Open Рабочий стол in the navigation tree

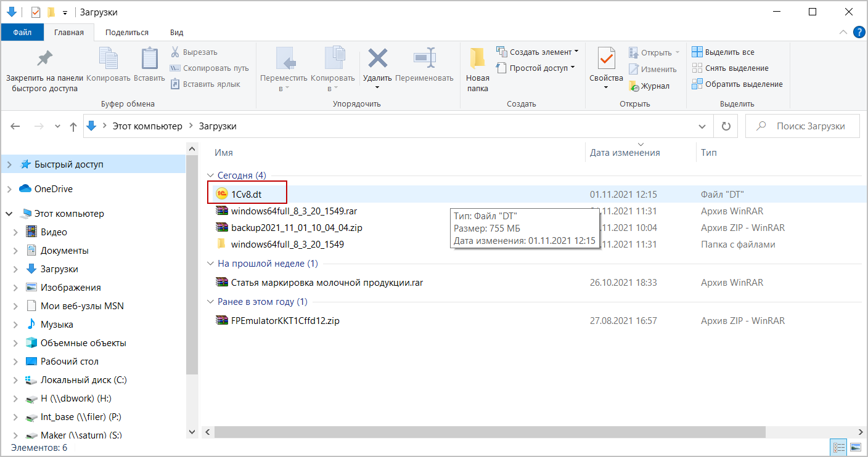(70, 362)
